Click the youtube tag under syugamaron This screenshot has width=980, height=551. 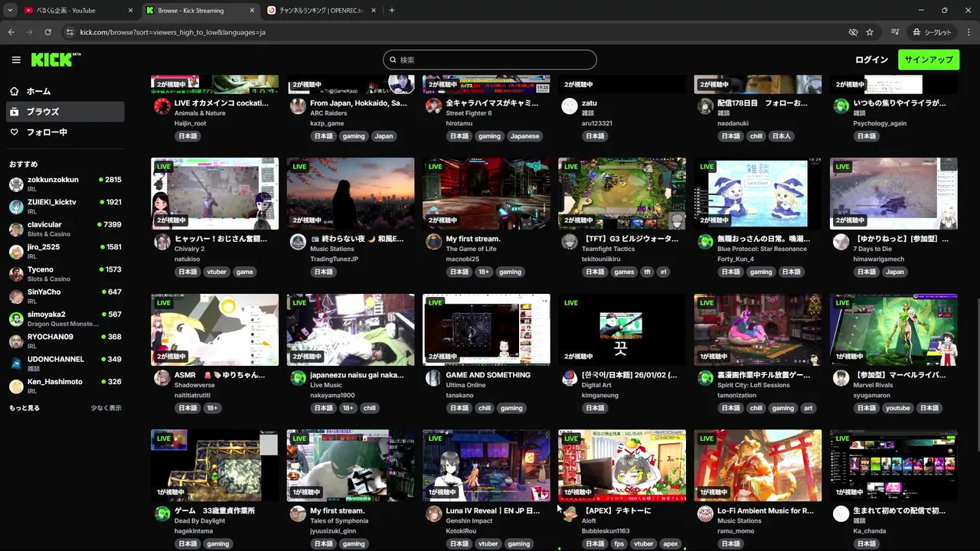pos(897,408)
